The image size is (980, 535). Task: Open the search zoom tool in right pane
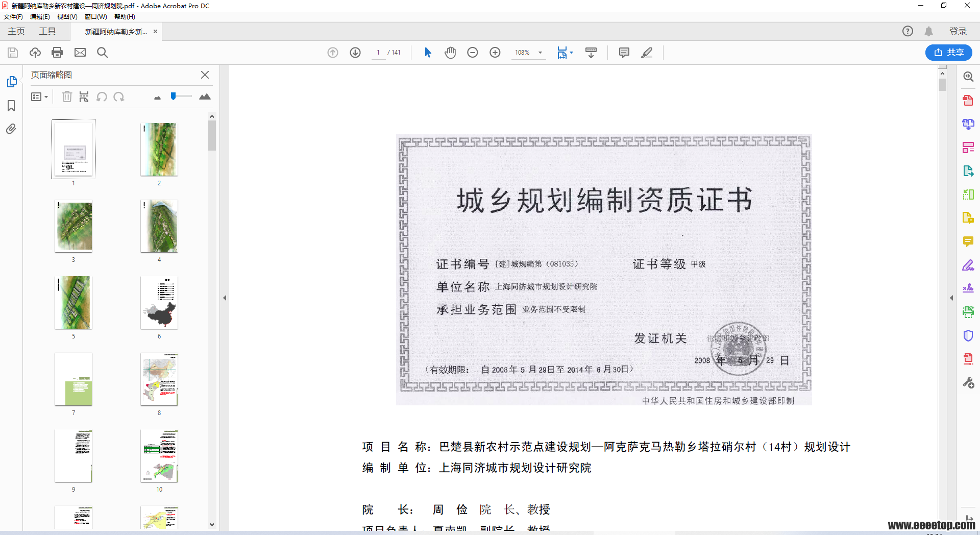(968, 77)
